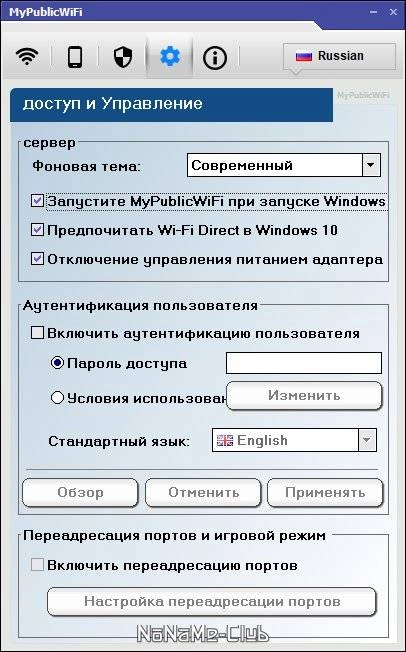Expand the Фоновая тема dropdown arrow
Screen dimensions: 406x652
click(371, 165)
